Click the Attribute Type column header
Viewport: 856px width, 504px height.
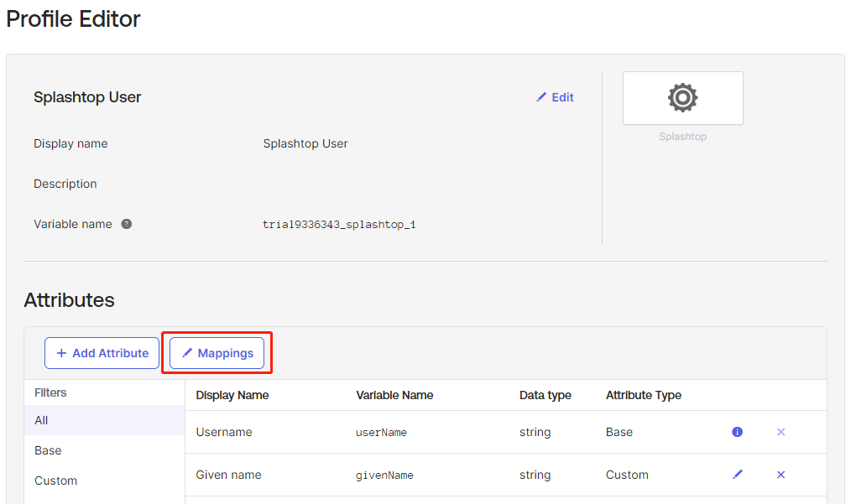(644, 395)
